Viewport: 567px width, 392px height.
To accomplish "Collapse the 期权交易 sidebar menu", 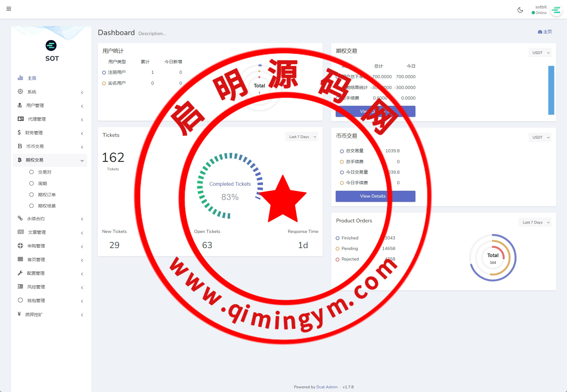I will [x=82, y=160].
